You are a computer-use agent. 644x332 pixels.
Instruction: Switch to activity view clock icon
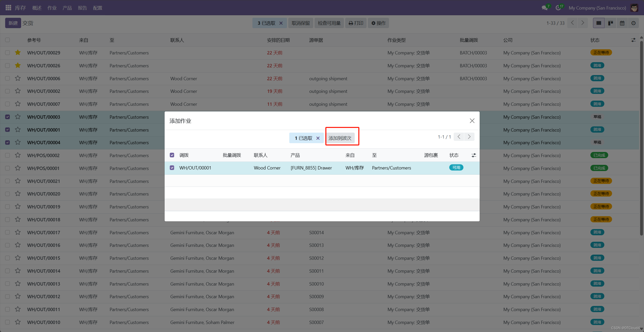[x=633, y=23]
